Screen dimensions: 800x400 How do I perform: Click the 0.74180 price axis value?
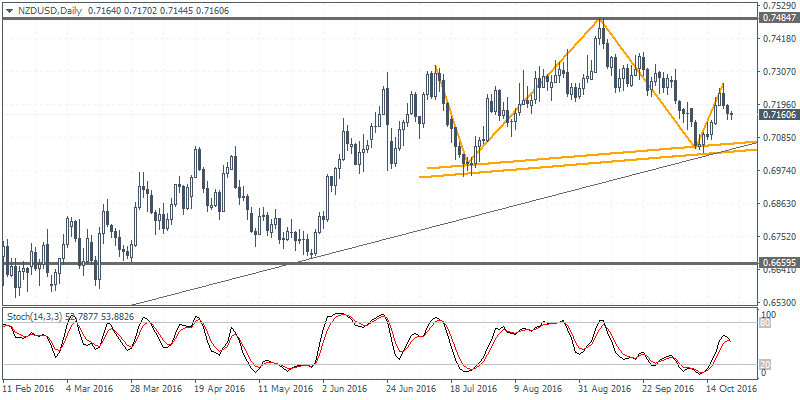(779, 39)
